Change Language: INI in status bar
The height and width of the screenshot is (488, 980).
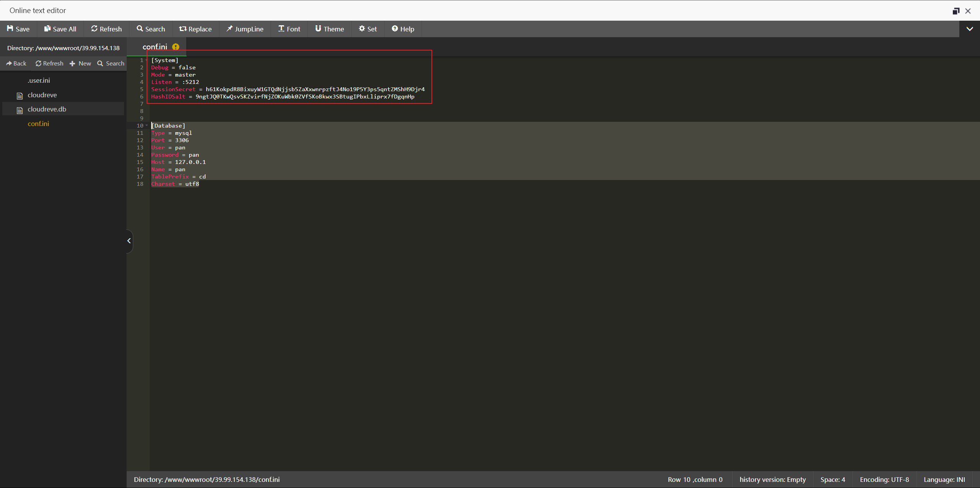tap(944, 480)
